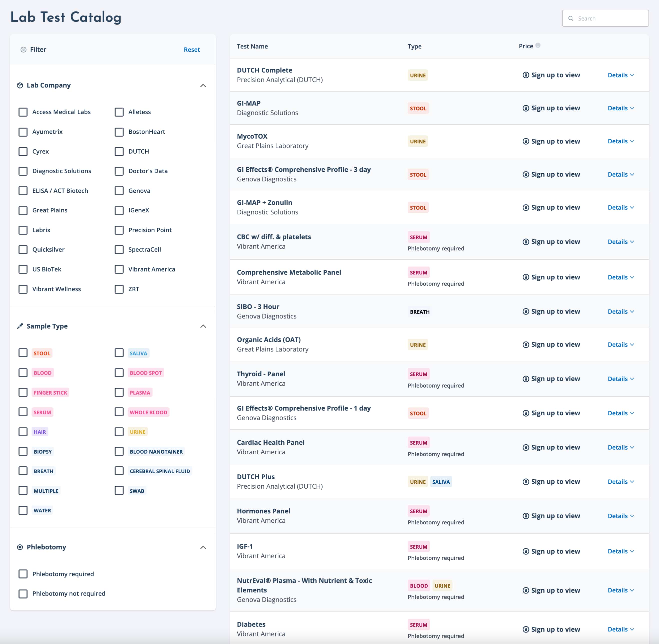Reset all active filters
Viewport: 659px width, 644px height.
point(192,49)
